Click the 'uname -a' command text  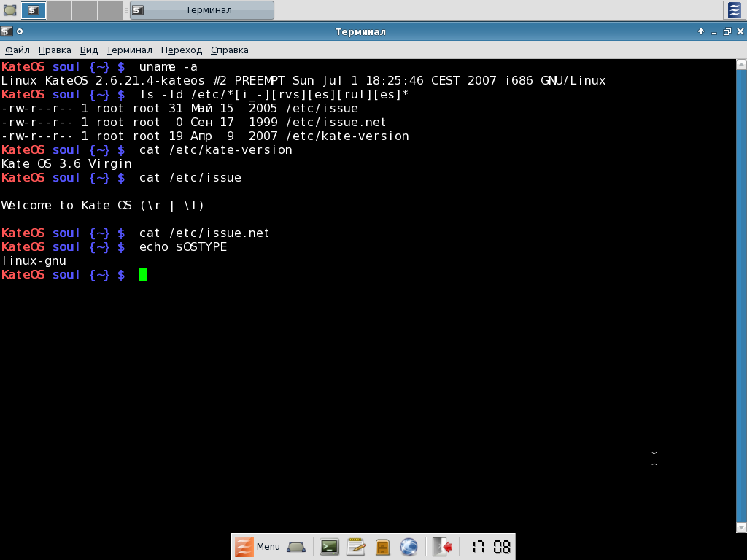[169, 66]
